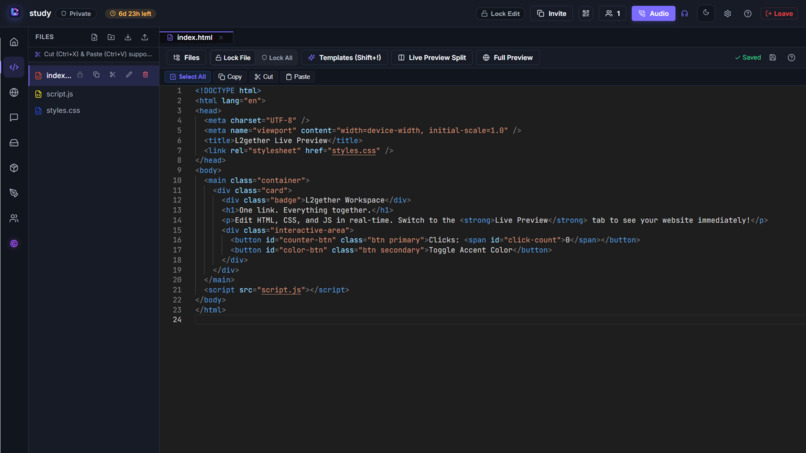The width and height of the screenshot is (806, 453).
Task: Duplicate index file with copy icon
Action: coord(96,75)
